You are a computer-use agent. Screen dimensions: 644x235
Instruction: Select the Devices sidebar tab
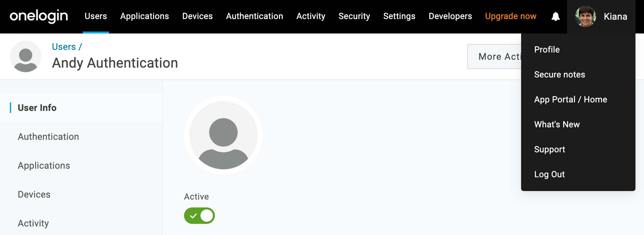[81, 194]
